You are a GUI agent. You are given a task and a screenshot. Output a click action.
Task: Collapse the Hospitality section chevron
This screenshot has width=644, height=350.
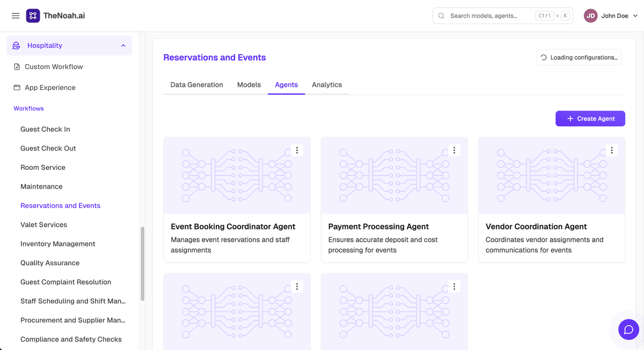pyautogui.click(x=123, y=46)
